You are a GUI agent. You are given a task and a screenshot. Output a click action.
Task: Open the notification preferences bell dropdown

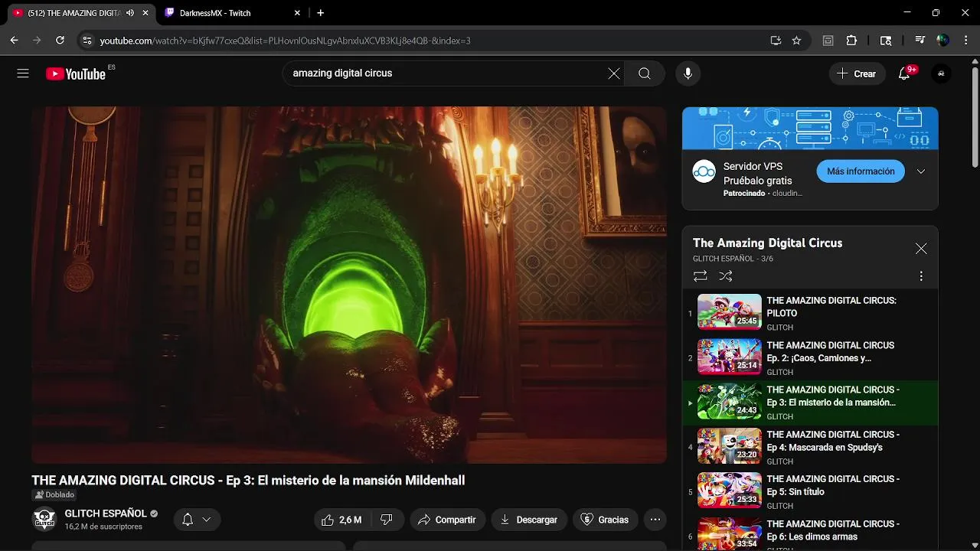(x=197, y=520)
